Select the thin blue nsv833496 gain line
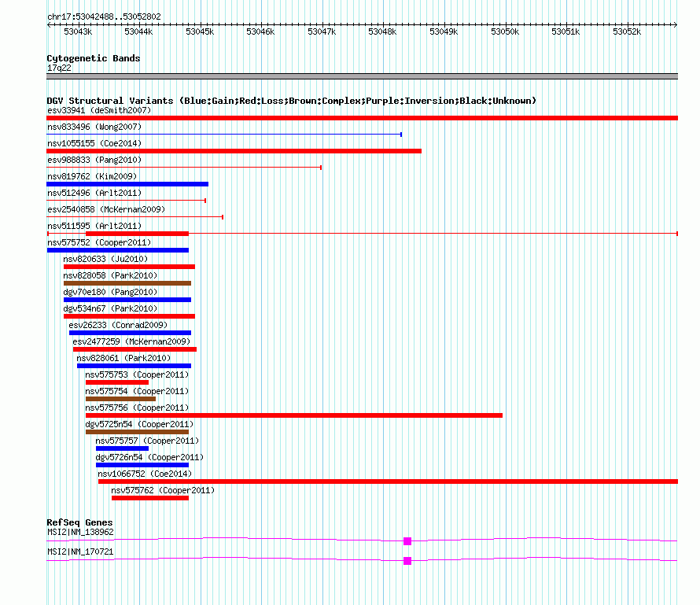The width and height of the screenshot is (700, 605). click(x=224, y=135)
